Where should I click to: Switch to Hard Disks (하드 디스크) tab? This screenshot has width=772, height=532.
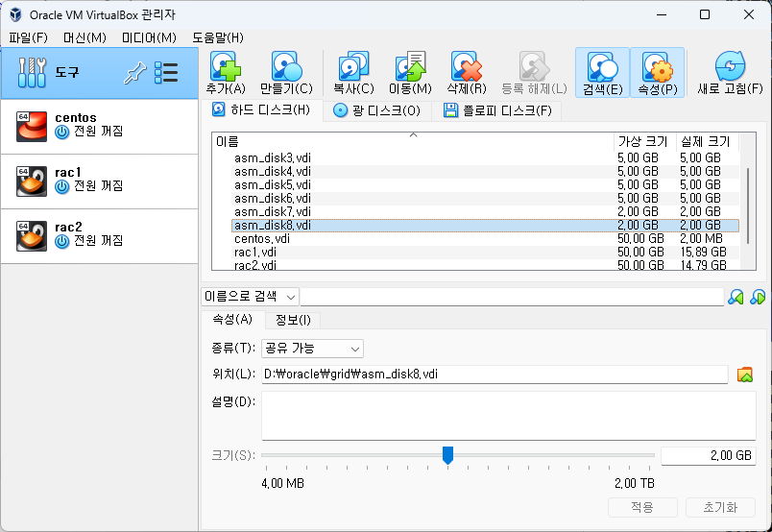[261, 109]
